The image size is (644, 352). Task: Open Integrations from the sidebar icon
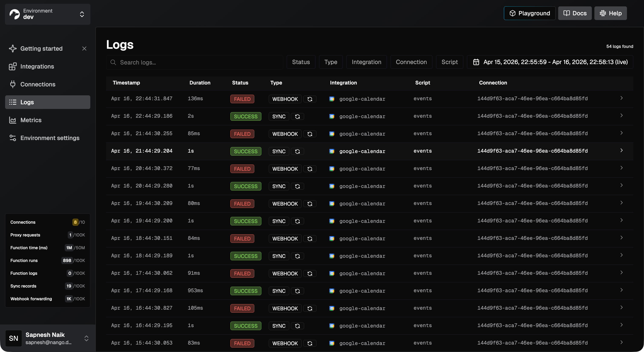[13, 66]
